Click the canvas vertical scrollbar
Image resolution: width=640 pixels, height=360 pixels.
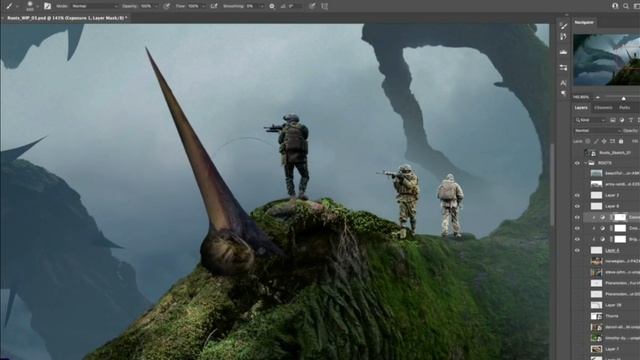tap(551, 184)
